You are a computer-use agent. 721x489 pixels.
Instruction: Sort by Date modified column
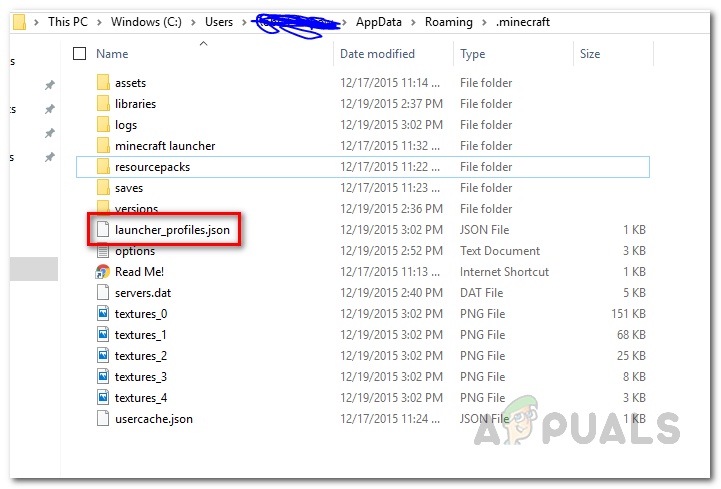point(377,54)
